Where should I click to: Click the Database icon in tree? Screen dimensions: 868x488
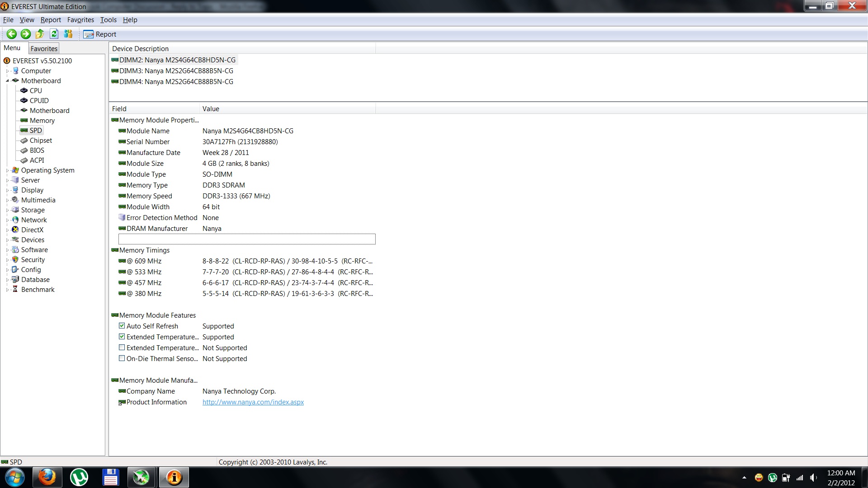[15, 279]
